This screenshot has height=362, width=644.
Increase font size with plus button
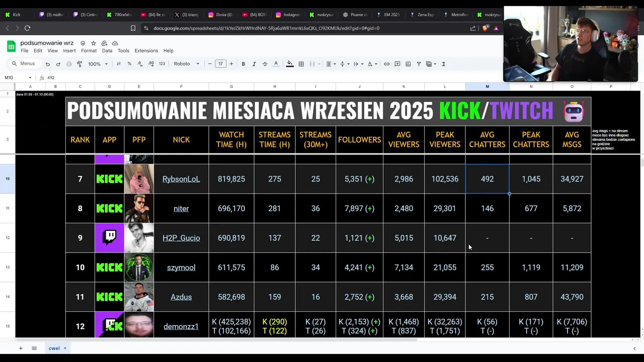pyautogui.click(x=231, y=64)
